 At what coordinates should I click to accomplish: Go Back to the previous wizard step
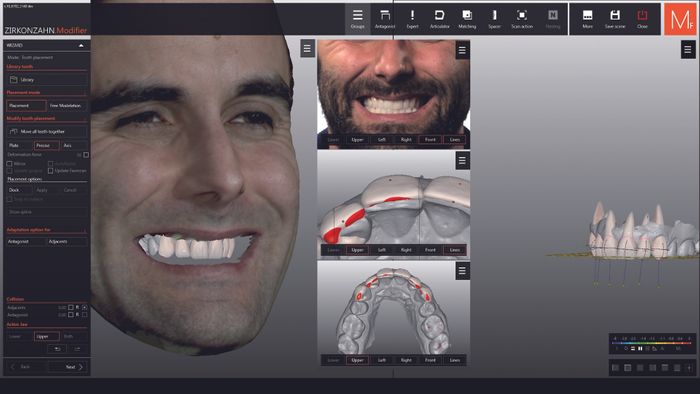[26, 367]
